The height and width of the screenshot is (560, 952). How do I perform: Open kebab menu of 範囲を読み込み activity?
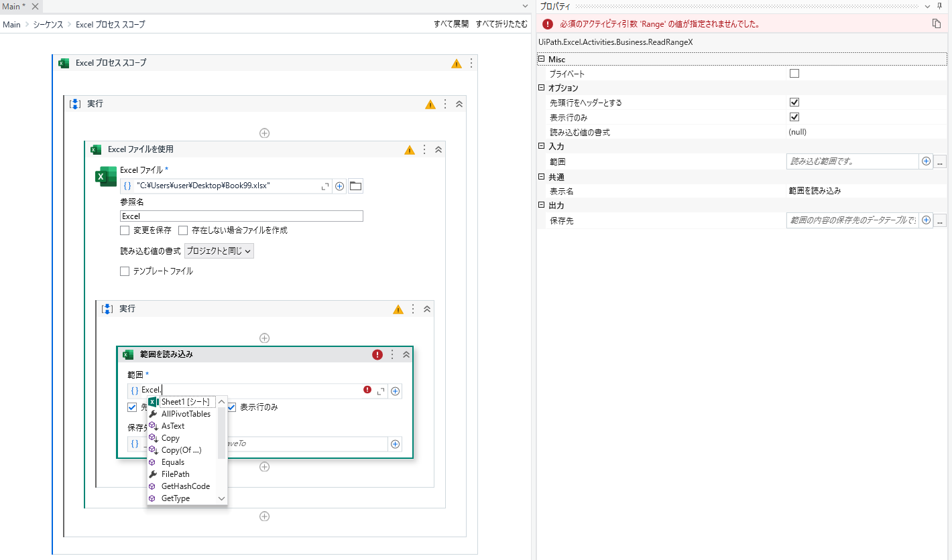coord(392,354)
